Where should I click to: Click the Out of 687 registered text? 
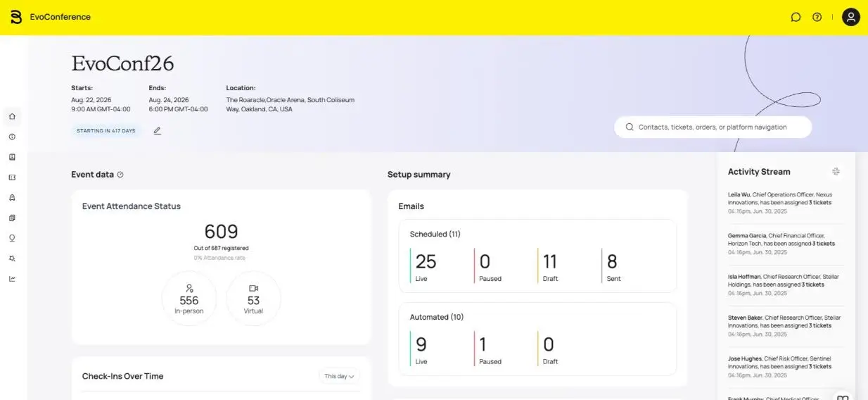pyautogui.click(x=222, y=248)
